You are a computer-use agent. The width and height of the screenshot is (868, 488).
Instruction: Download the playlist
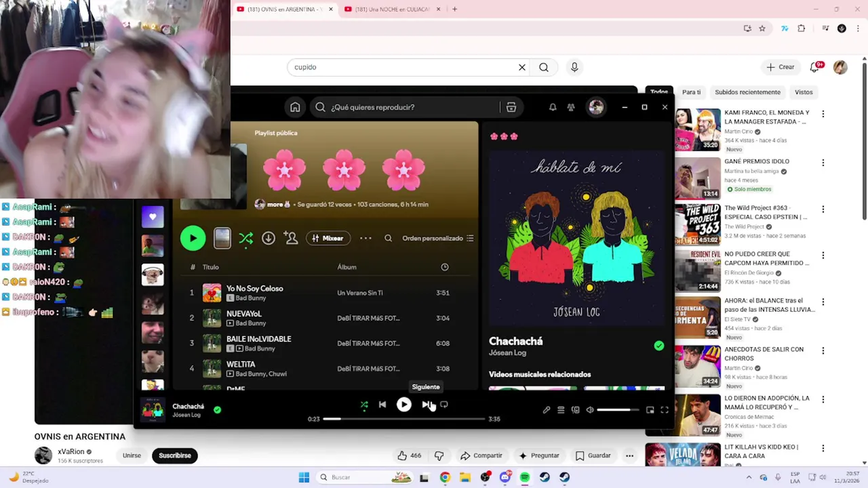[269, 238]
